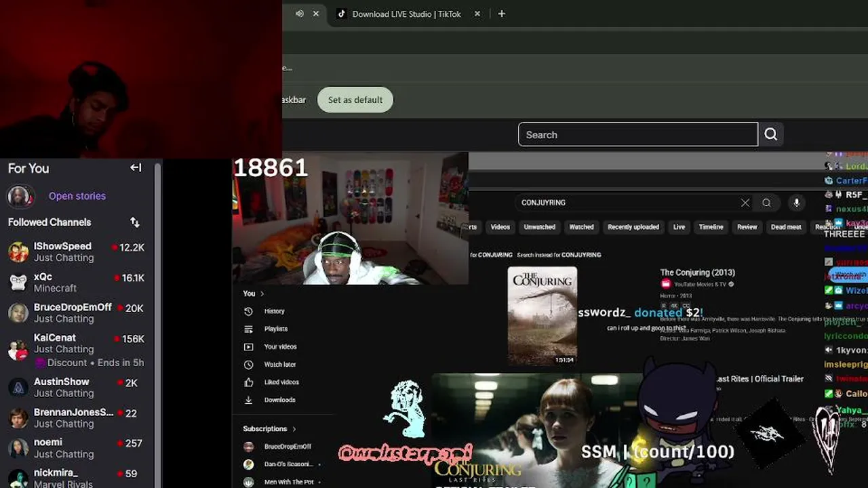This screenshot has height=488, width=868.
Task: Select the Review filter chip
Action: coord(747,227)
